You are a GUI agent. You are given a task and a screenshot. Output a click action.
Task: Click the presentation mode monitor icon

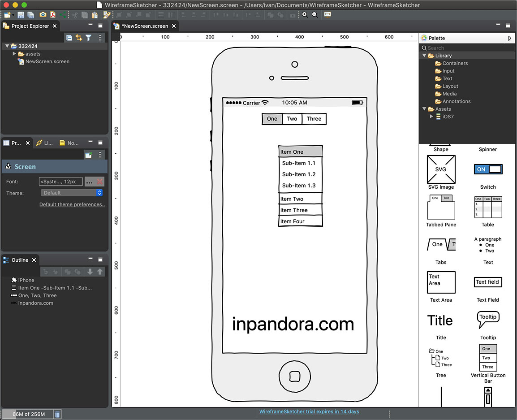pos(327,14)
